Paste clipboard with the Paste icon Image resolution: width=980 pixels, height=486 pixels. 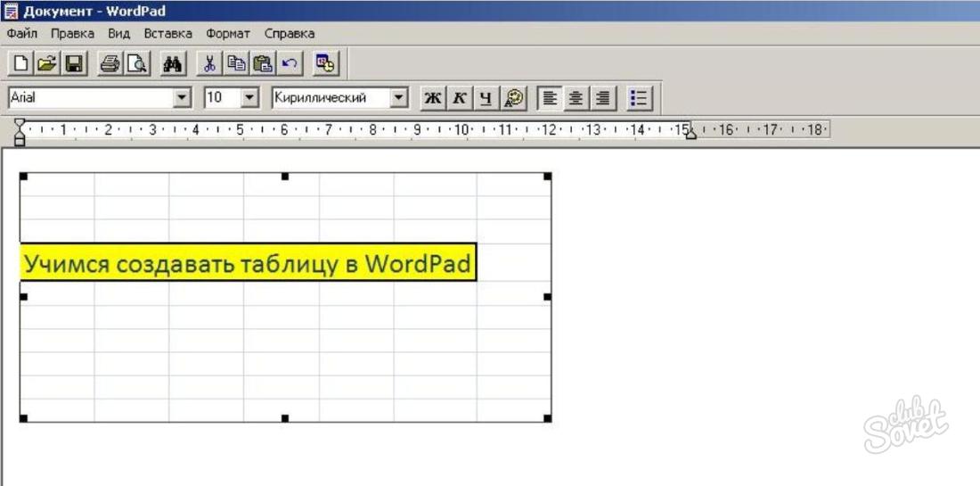coord(263,64)
